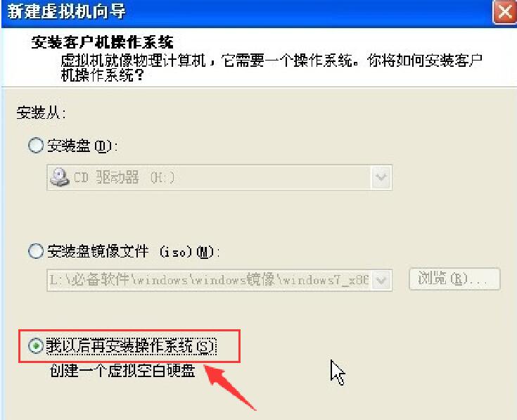Image resolution: width=517 pixels, height=420 pixels.
Task: Click the 我以后再安装操作系统(S) label text
Action: coord(132,347)
